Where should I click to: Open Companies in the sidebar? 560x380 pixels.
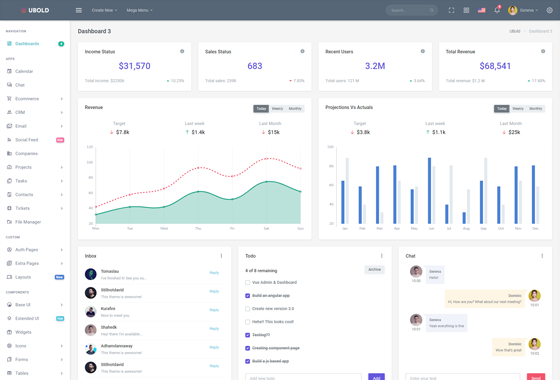(x=35, y=154)
